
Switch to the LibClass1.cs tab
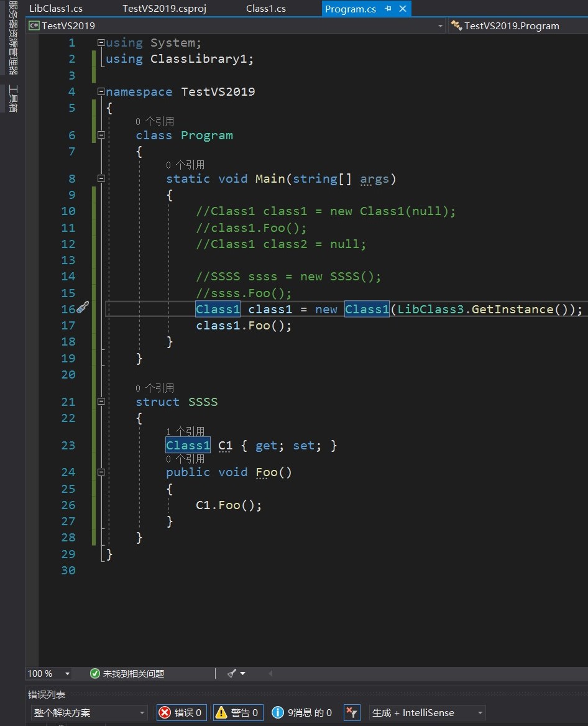(56, 9)
